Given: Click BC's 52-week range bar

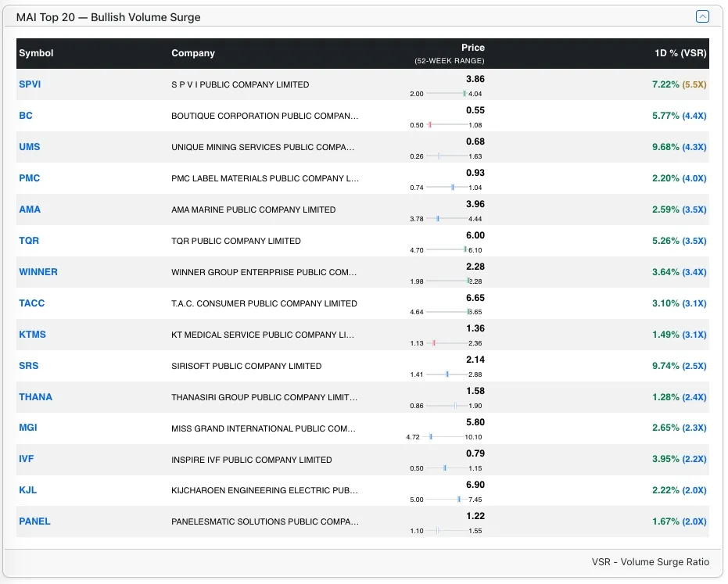Looking at the screenshot, I should (446, 124).
